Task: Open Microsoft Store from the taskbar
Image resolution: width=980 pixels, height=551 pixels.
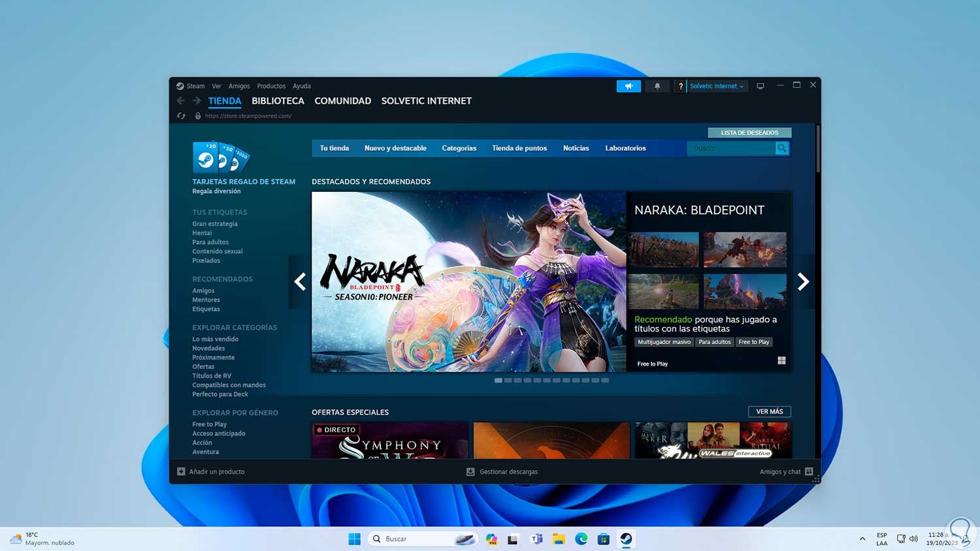Action: [x=604, y=539]
